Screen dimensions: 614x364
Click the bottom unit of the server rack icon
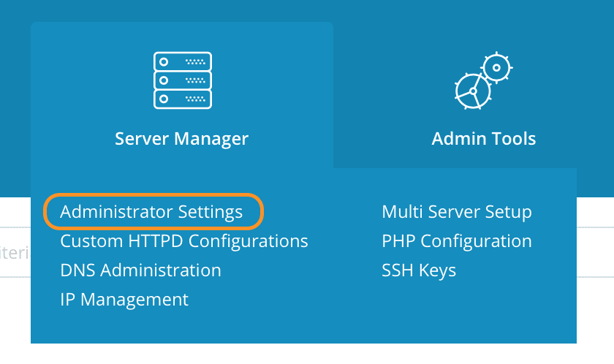coord(182,98)
